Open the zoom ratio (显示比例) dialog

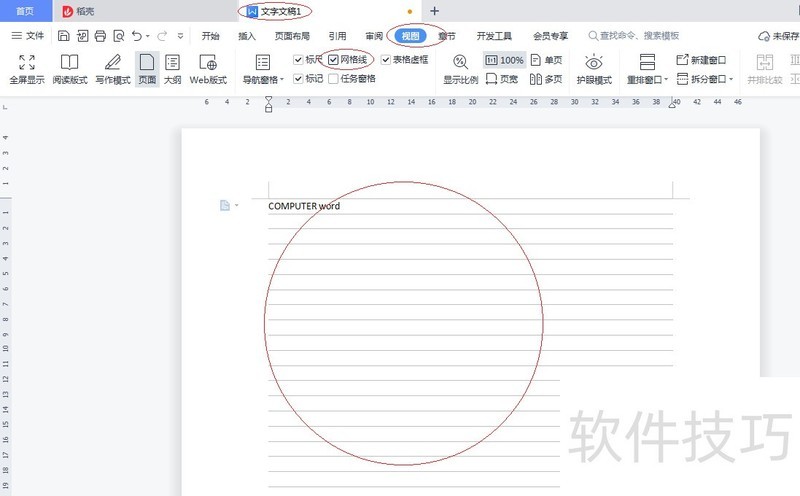tap(460, 68)
